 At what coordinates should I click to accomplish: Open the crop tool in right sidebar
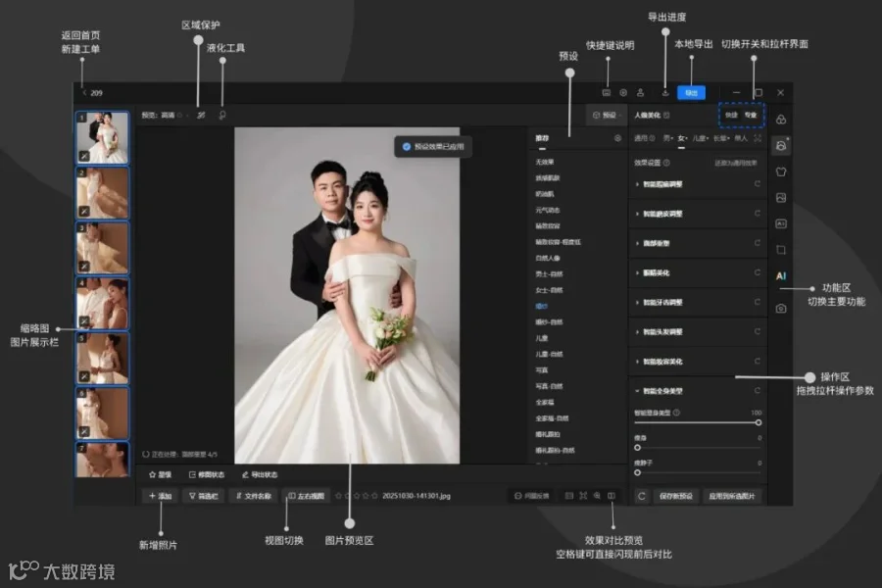pos(781,249)
